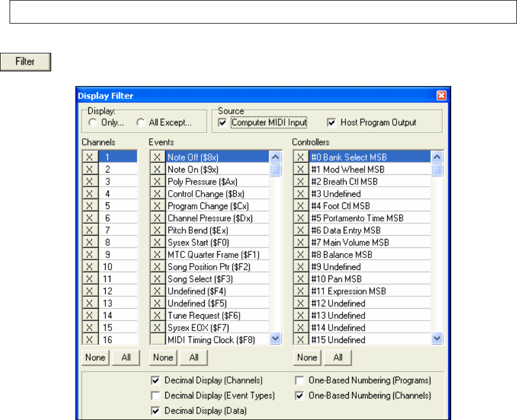This screenshot has height=420, width=517.
Task: Toggle the empty mark box beside MIDI Timing Clock
Action: click(158, 339)
